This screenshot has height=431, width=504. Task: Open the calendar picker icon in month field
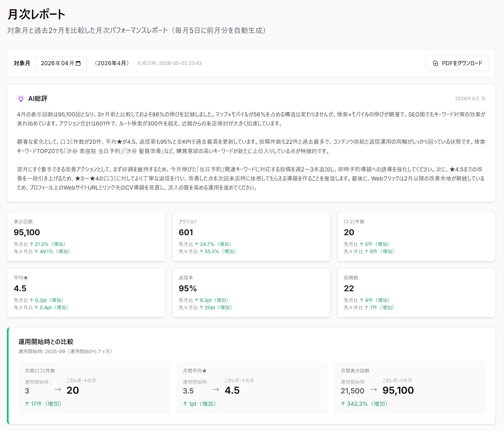pyautogui.click(x=78, y=63)
